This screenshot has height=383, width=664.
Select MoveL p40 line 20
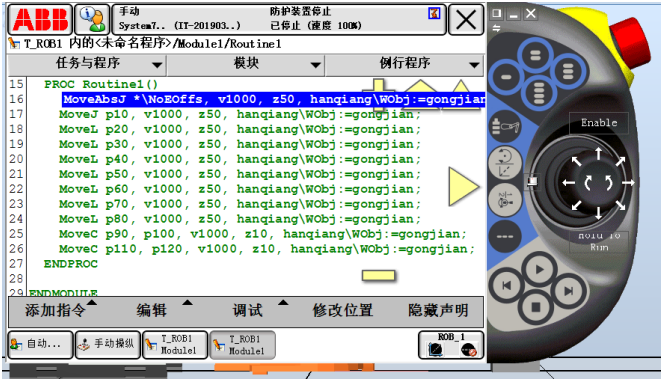coord(240,159)
